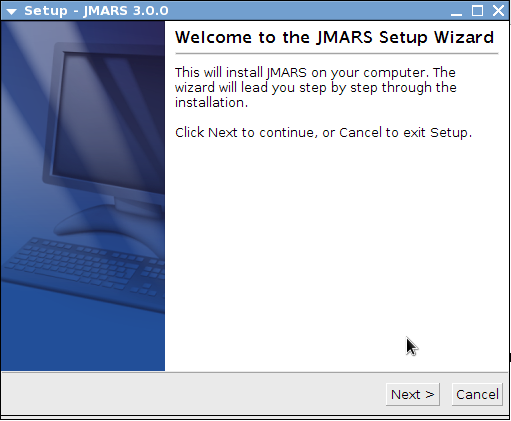Image resolution: width=511 pixels, height=421 pixels.
Task: Click the 'Setup - JMARS 3.0.0' title text
Action: pos(96,11)
